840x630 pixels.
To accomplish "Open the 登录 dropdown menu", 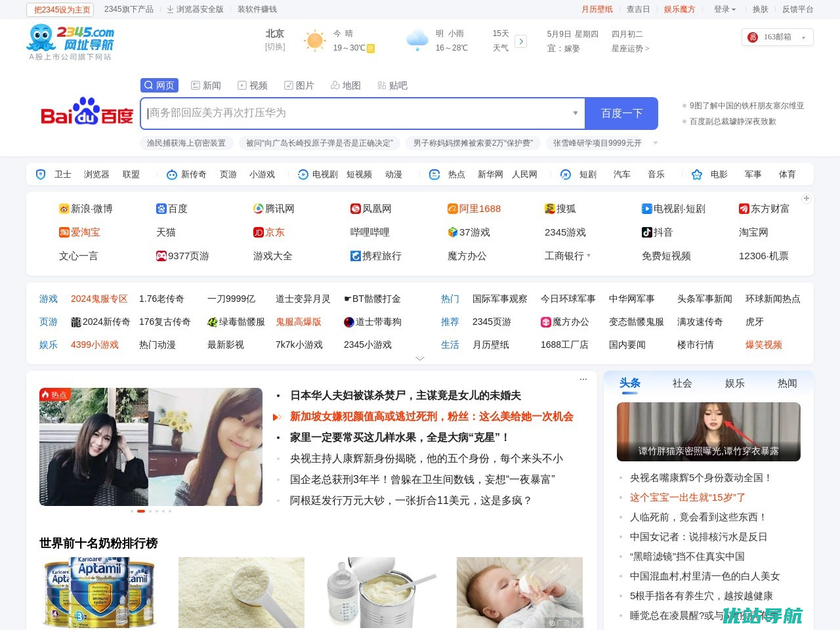I will 724,9.
